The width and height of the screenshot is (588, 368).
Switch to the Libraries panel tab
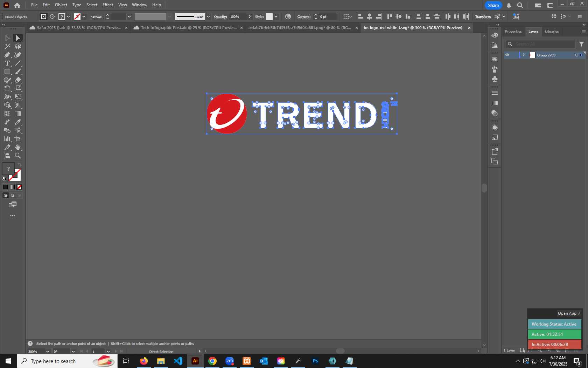pos(552,32)
